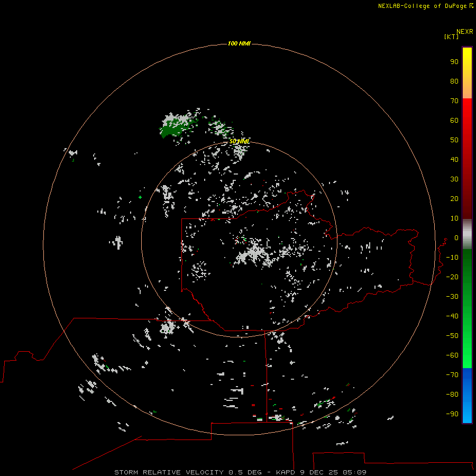
Task: Click the bright green cross marker west of the 50 NMI ring
Action: 140,197
